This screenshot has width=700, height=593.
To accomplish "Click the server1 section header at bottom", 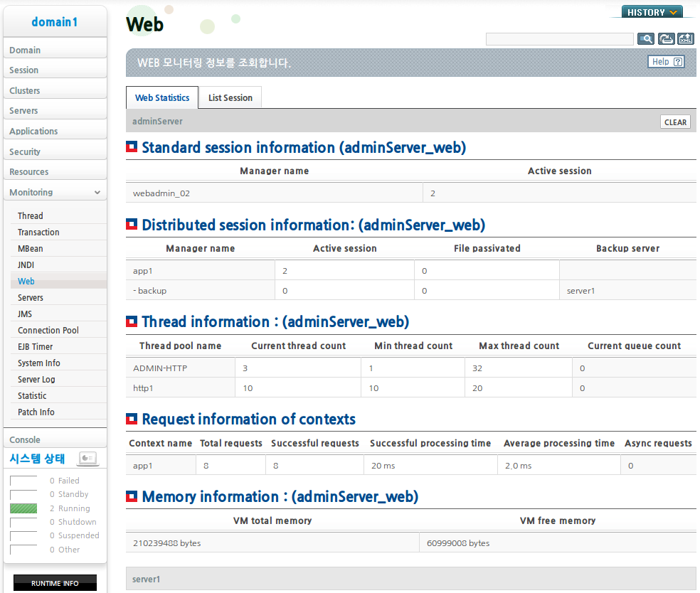I will [x=410, y=579].
